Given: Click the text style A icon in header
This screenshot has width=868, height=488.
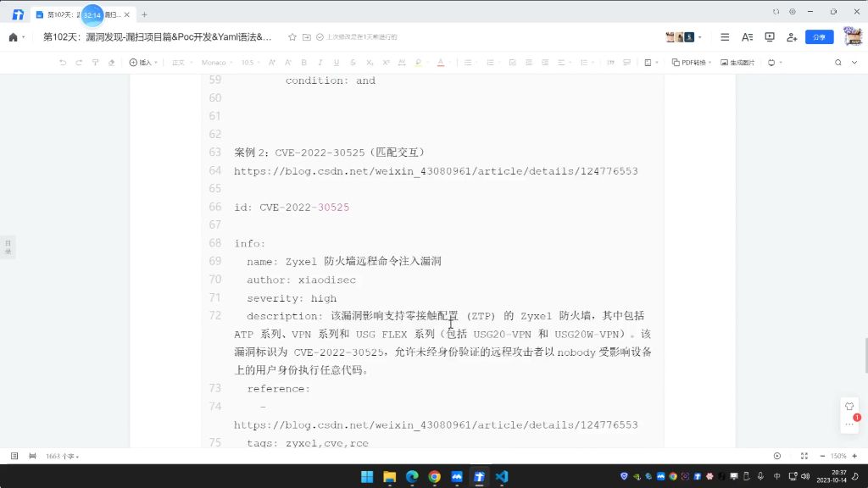Looking at the screenshot, I should 747,37.
